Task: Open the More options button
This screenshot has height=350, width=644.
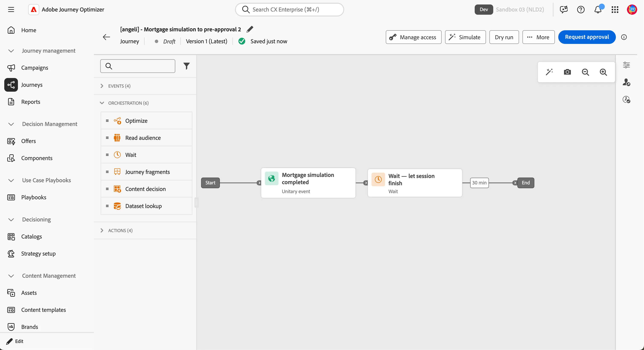Action: pyautogui.click(x=538, y=37)
